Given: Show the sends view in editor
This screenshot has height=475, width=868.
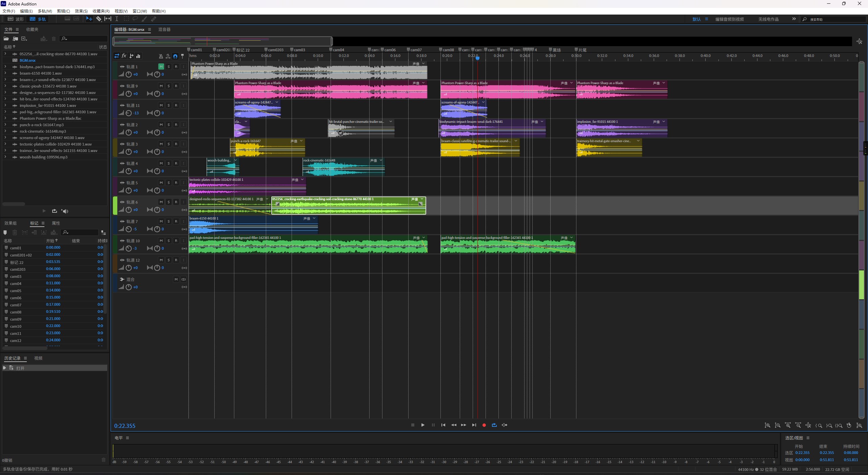Looking at the screenshot, I should (x=131, y=56).
